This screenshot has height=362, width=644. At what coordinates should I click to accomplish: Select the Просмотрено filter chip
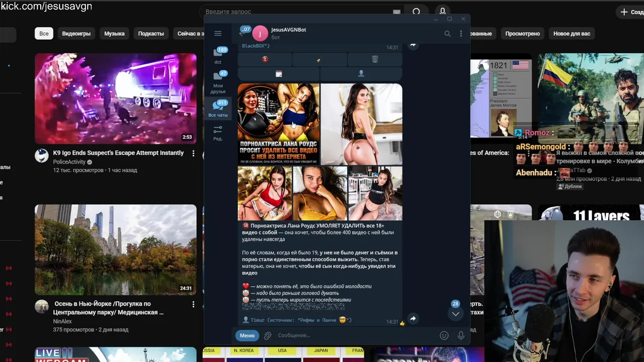[522, 34]
